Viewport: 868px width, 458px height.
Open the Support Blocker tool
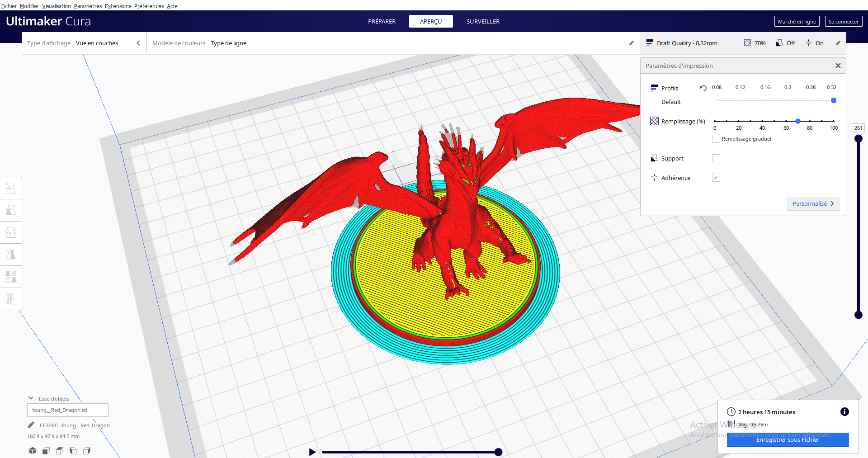coord(11,299)
